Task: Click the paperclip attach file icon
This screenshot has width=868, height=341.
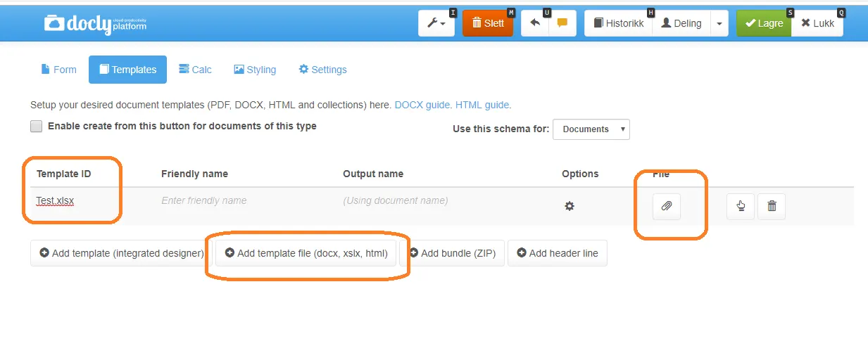Action: (x=667, y=206)
